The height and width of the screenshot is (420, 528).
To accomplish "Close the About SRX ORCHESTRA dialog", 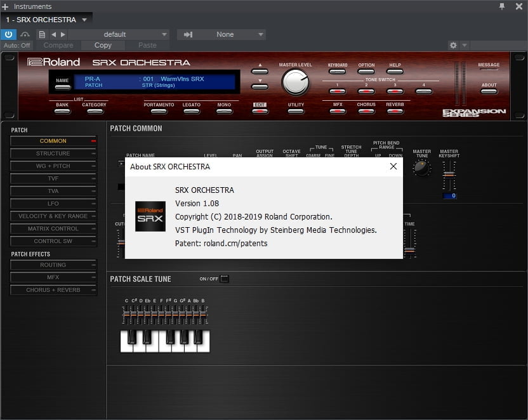I will click(x=393, y=166).
